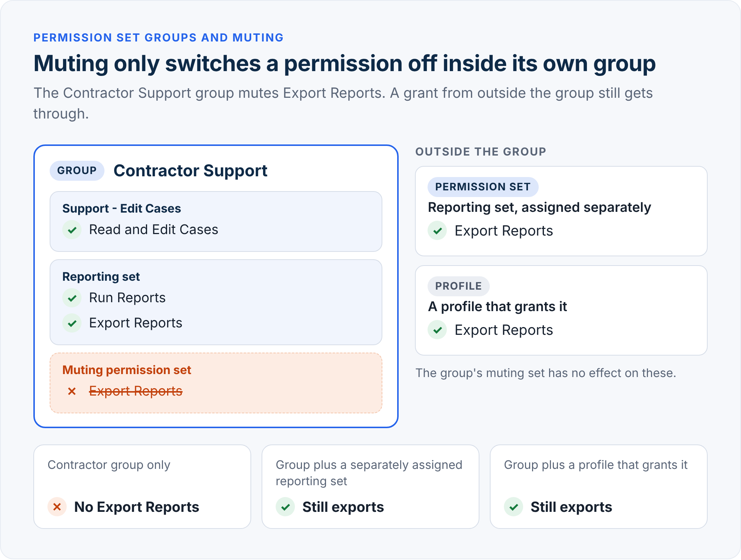Image resolution: width=741 pixels, height=560 pixels.
Task: Click the Reporting set, assigned separately title
Action: (539, 207)
